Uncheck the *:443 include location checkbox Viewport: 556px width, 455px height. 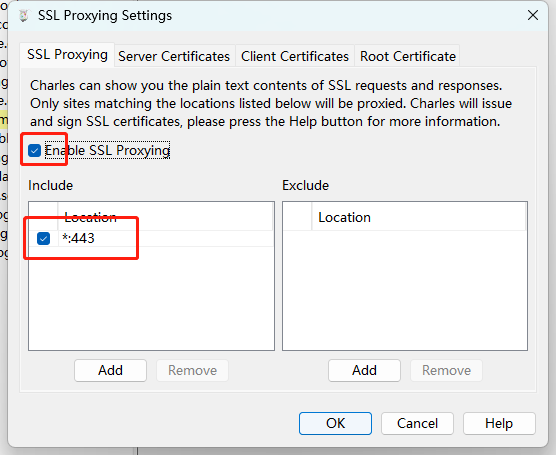[43, 238]
